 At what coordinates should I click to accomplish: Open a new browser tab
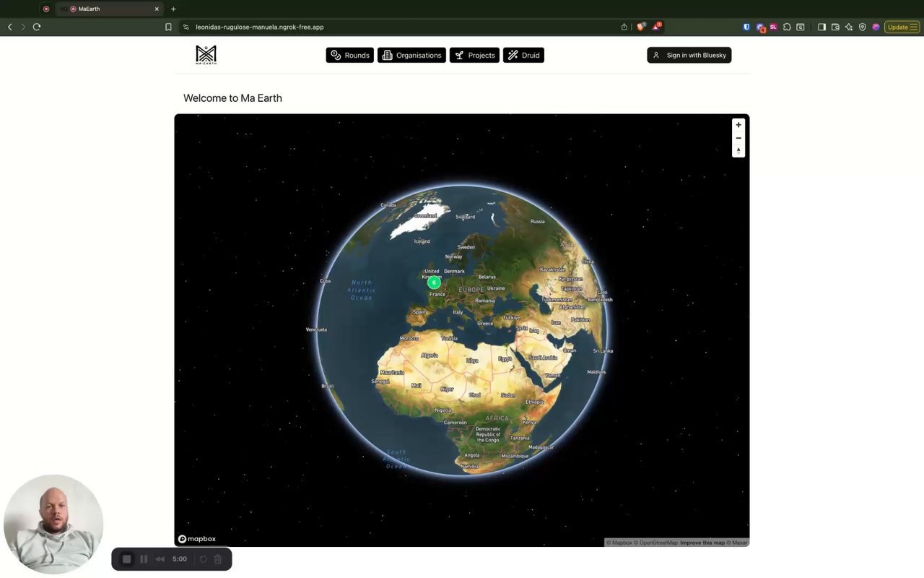pyautogui.click(x=173, y=9)
